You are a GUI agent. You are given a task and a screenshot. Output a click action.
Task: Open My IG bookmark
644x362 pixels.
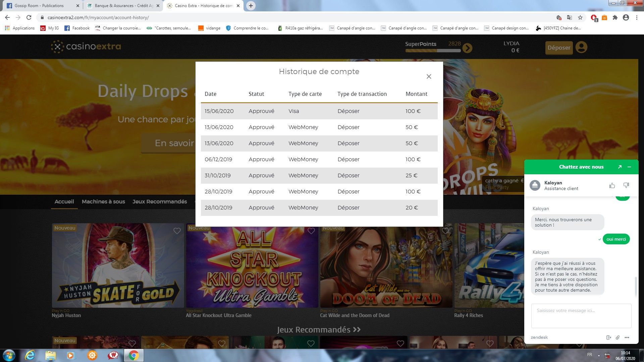(49, 28)
